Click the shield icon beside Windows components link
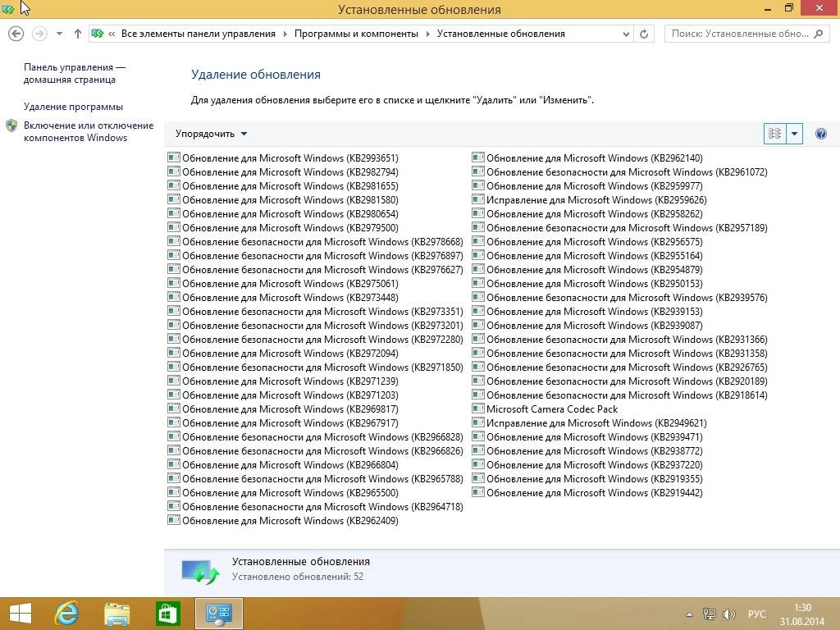 (11, 126)
